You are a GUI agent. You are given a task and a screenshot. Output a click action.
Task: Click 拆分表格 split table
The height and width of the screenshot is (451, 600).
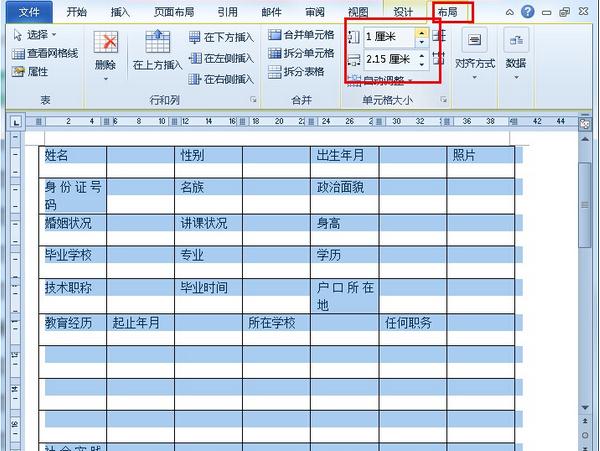click(296, 72)
